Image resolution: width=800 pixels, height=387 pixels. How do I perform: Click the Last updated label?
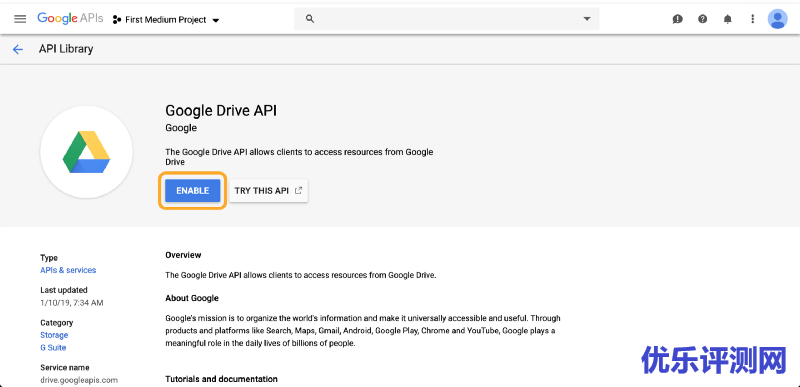click(x=64, y=290)
